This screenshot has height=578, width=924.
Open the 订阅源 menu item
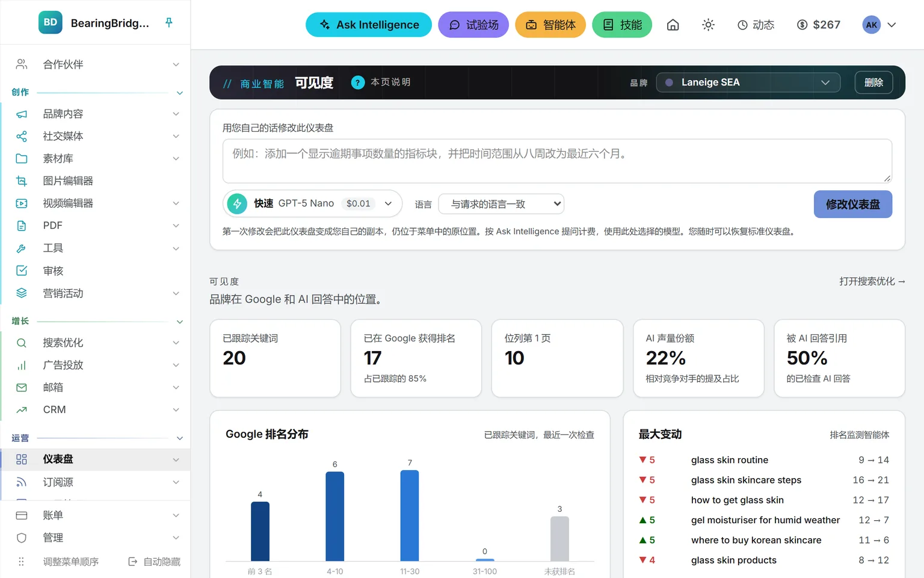[x=96, y=482]
